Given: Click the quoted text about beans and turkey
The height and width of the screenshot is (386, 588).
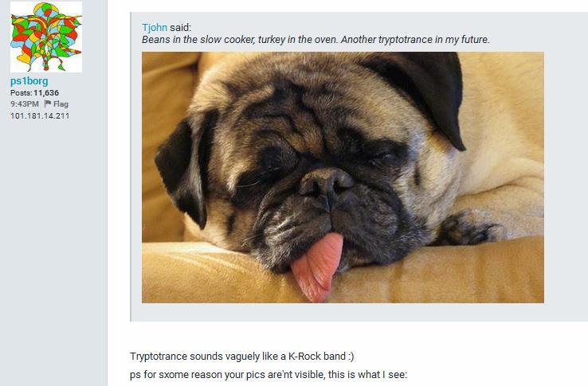Looking at the screenshot, I should tap(316, 39).
